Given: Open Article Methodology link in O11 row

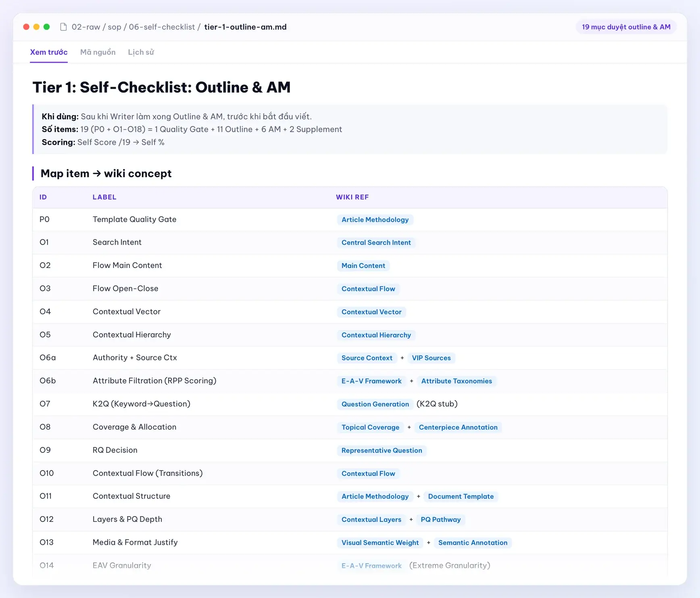Looking at the screenshot, I should pos(375,496).
